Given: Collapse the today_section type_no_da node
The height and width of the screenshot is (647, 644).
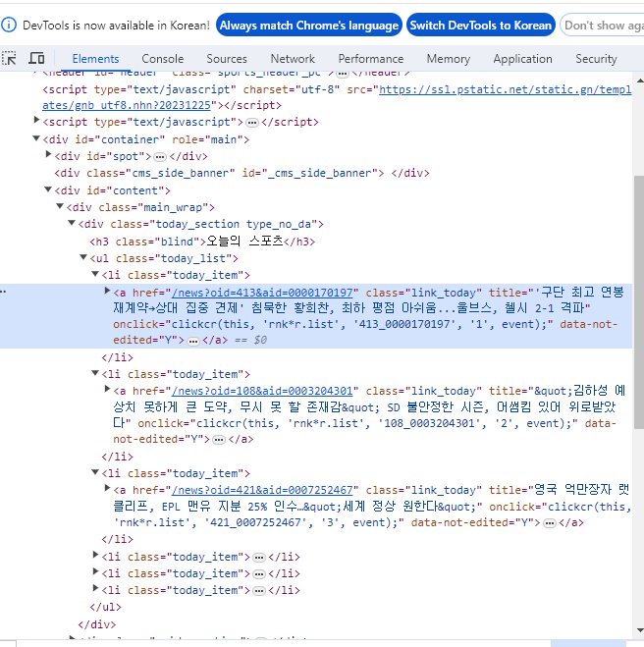Looking at the screenshot, I should coord(72,223).
